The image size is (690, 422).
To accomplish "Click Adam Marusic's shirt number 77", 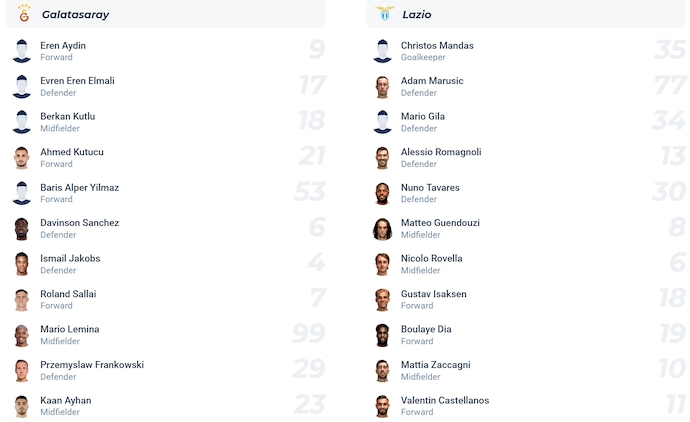I will 668,87.
